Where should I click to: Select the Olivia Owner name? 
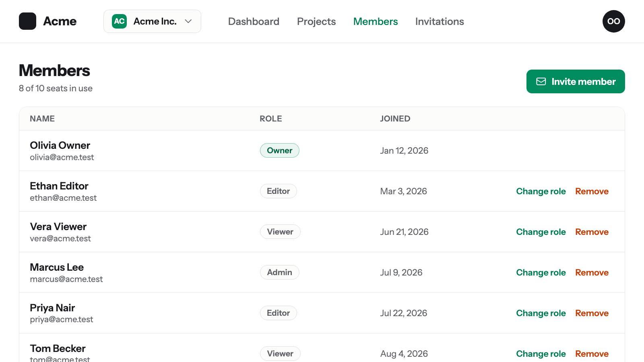pos(60,145)
